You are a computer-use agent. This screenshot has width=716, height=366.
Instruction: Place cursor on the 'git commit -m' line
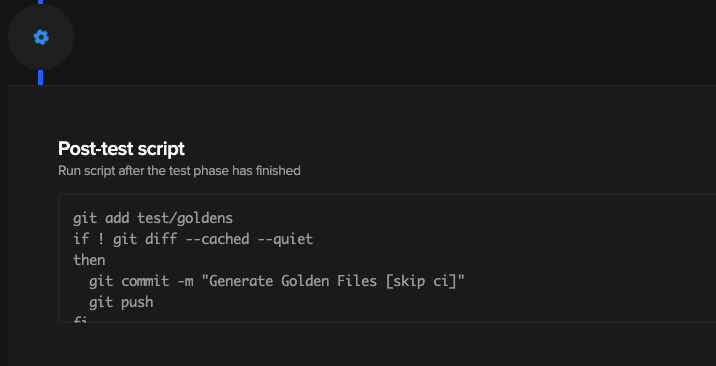point(277,281)
